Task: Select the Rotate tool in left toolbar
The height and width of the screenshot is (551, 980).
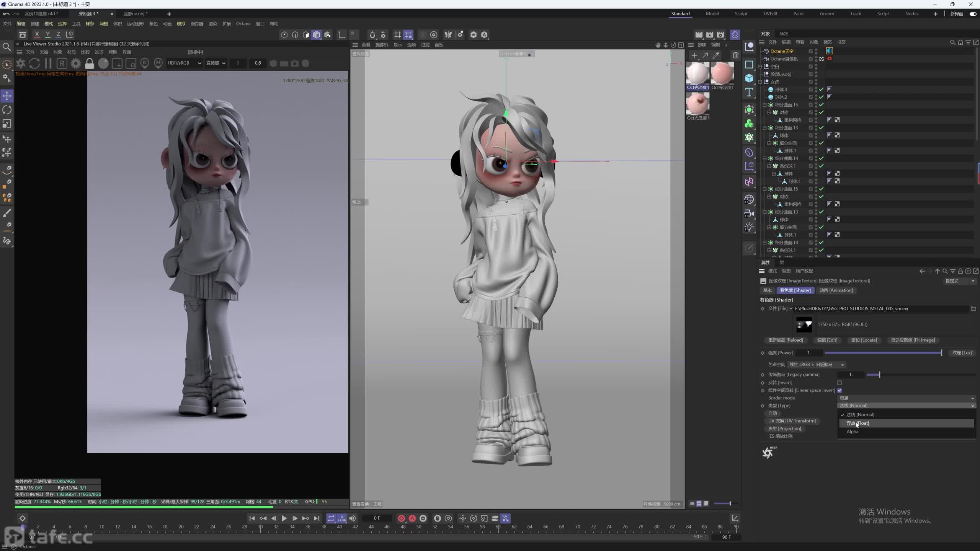Action: 7,110
